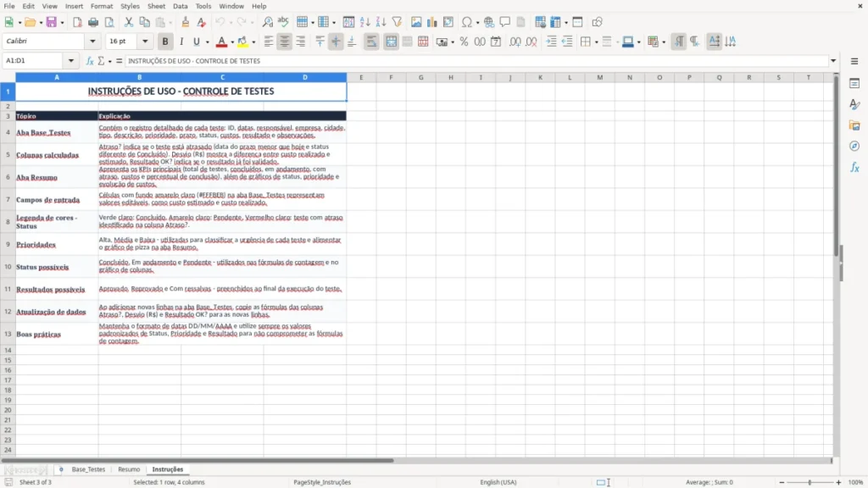Toggle Align Left button
The image size is (868, 488).
coord(269,42)
